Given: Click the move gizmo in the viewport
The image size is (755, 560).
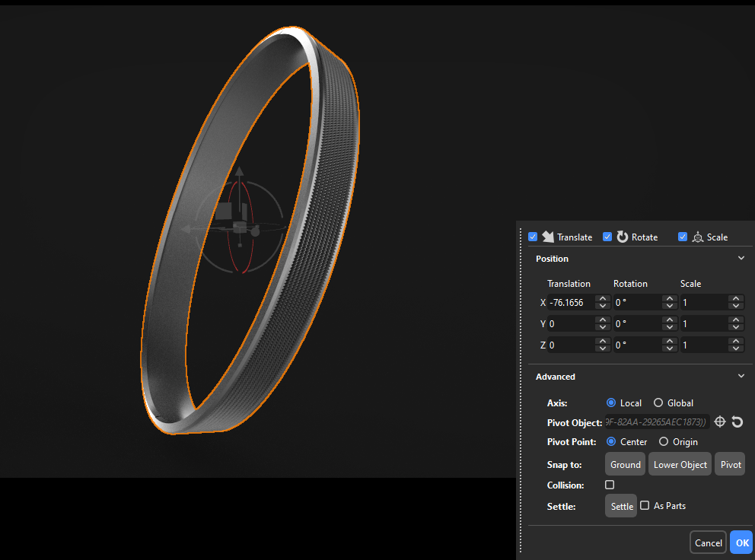Looking at the screenshot, I should coord(239,226).
